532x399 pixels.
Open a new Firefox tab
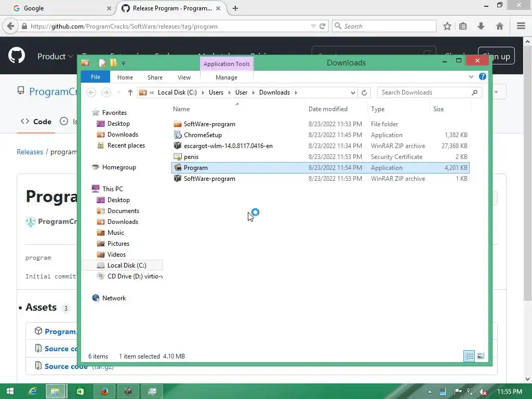click(235, 8)
